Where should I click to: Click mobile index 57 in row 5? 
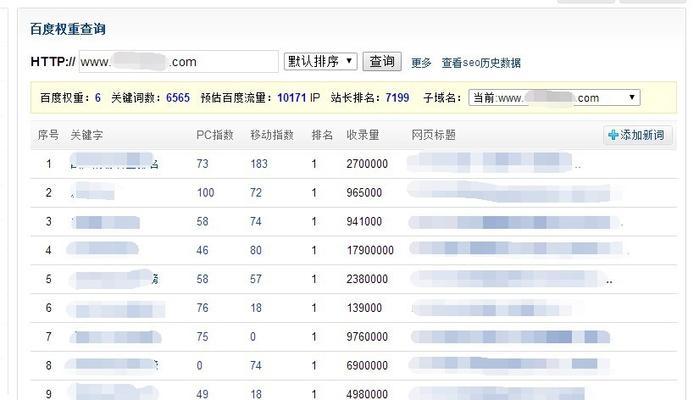tap(256, 279)
